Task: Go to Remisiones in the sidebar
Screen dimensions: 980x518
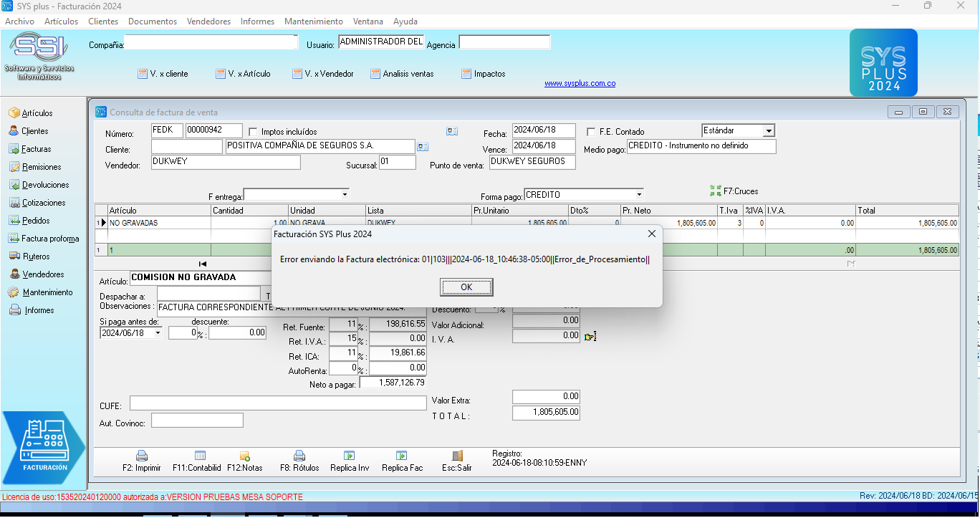Action: point(35,167)
